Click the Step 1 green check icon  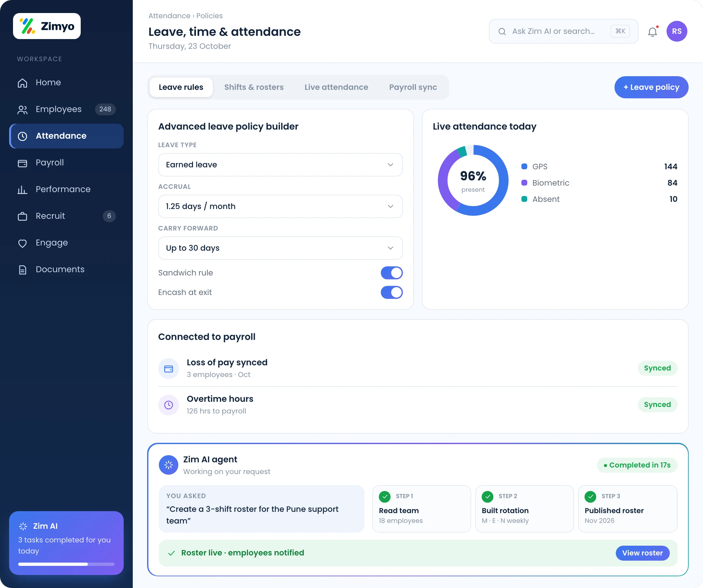point(385,496)
